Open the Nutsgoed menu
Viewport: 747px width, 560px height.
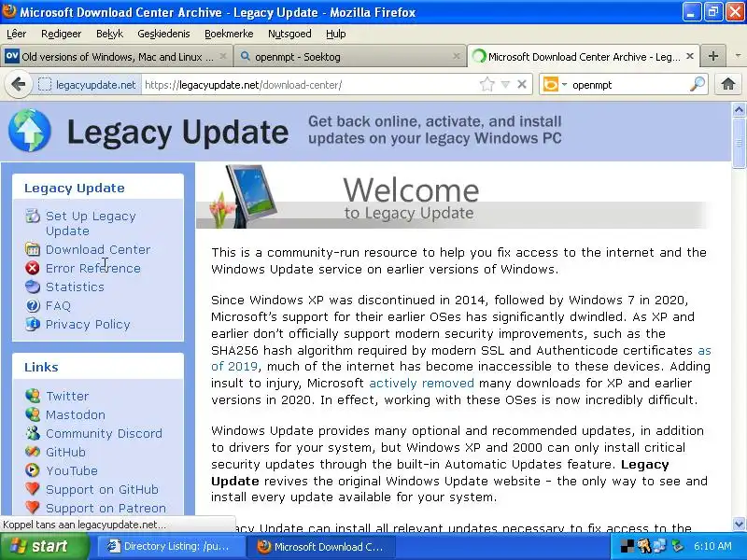(x=289, y=34)
